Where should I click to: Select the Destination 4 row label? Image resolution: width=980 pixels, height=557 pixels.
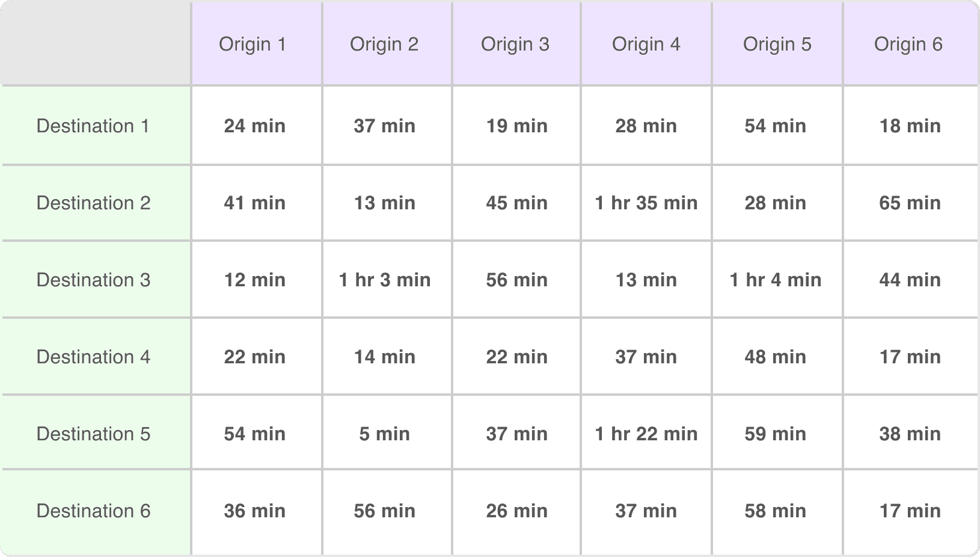click(93, 357)
